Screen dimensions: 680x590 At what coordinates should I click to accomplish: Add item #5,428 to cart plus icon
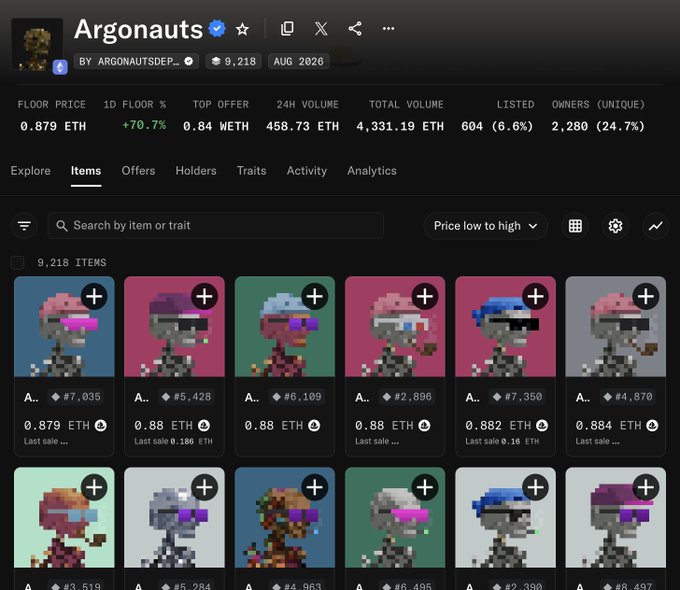coord(204,297)
